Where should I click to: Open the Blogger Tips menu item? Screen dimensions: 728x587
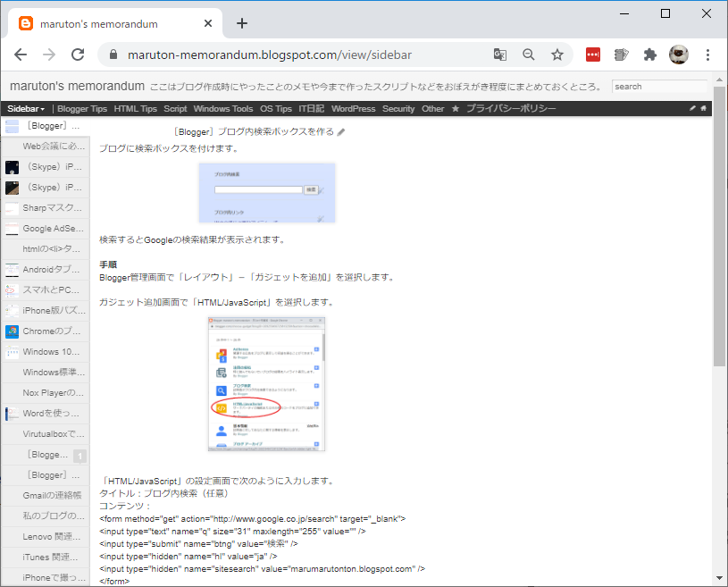click(82, 109)
